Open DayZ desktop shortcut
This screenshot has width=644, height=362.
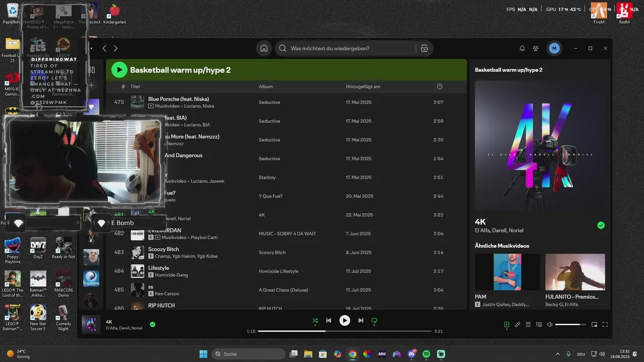click(38, 248)
